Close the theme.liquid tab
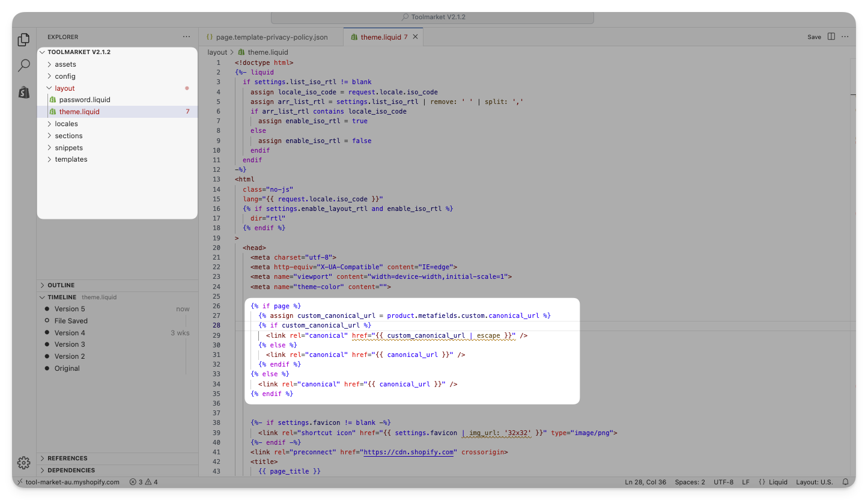This screenshot has width=868, height=500. [415, 37]
